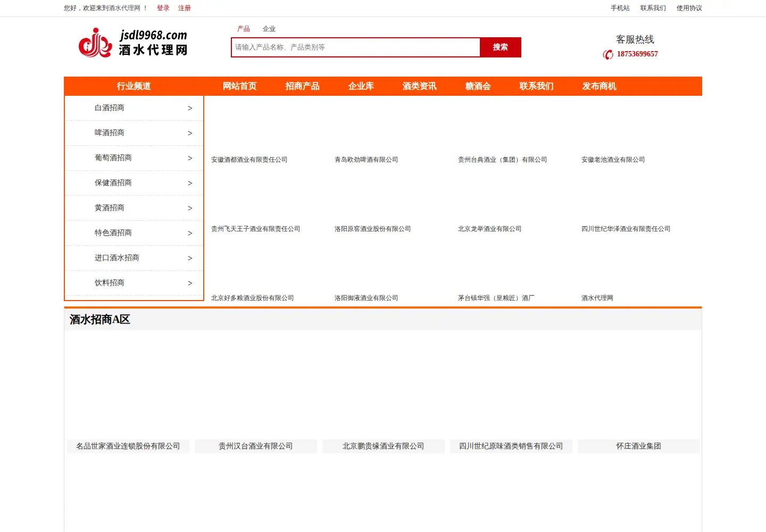Expand the 特色酒招商 category arrow
Viewport: 766px width, 532px height.
(190, 233)
